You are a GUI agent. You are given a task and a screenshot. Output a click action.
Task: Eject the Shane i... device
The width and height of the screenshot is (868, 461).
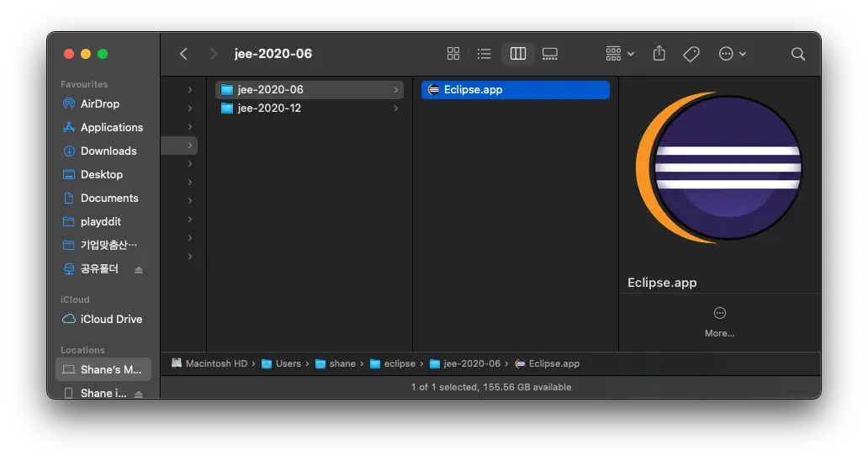point(139,394)
